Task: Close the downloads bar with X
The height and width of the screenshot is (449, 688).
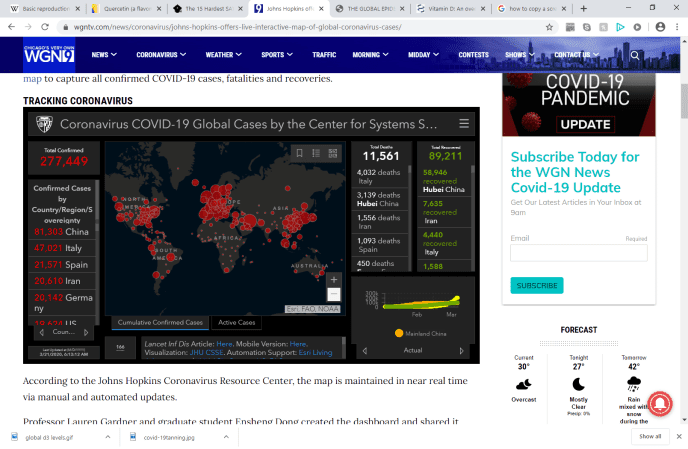Action: tap(679, 436)
